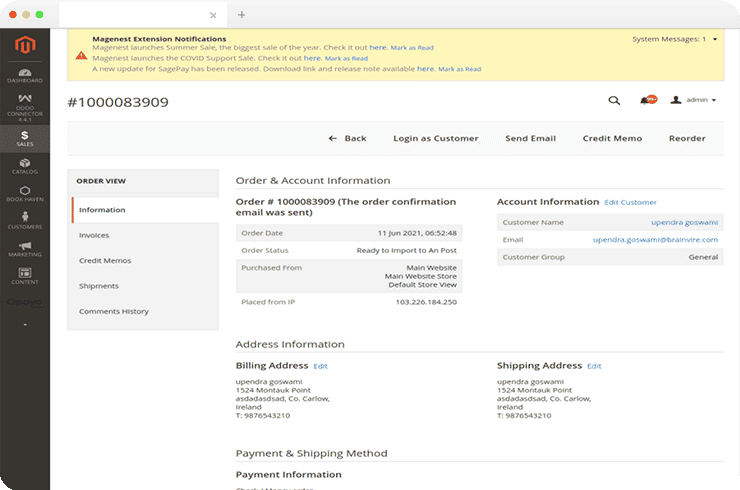
Task: Open the Dashboard from the sidebar
Action: [x=25, y=75]
